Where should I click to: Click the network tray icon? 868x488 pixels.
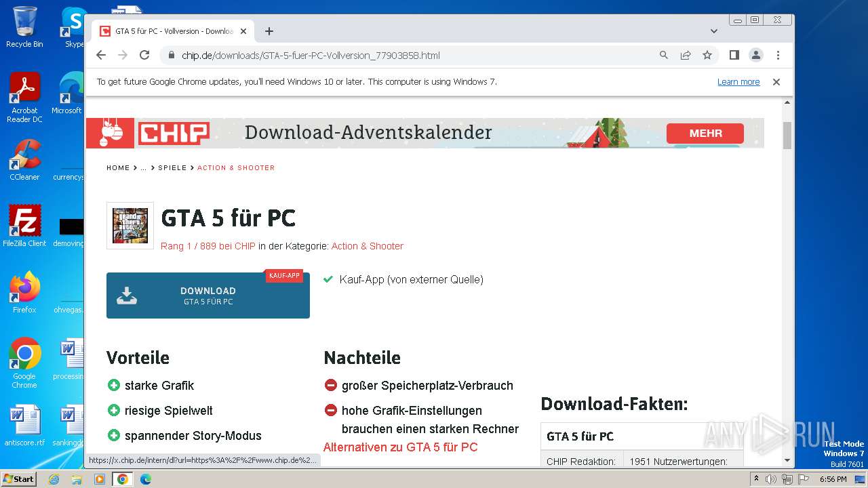(787, 479)
